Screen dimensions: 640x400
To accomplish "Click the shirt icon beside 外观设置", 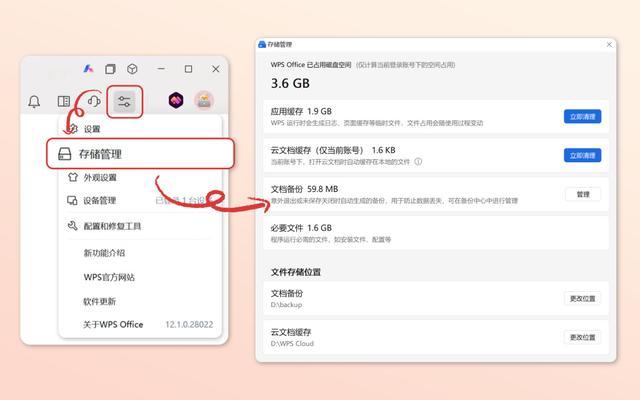I will click(73, 177).
